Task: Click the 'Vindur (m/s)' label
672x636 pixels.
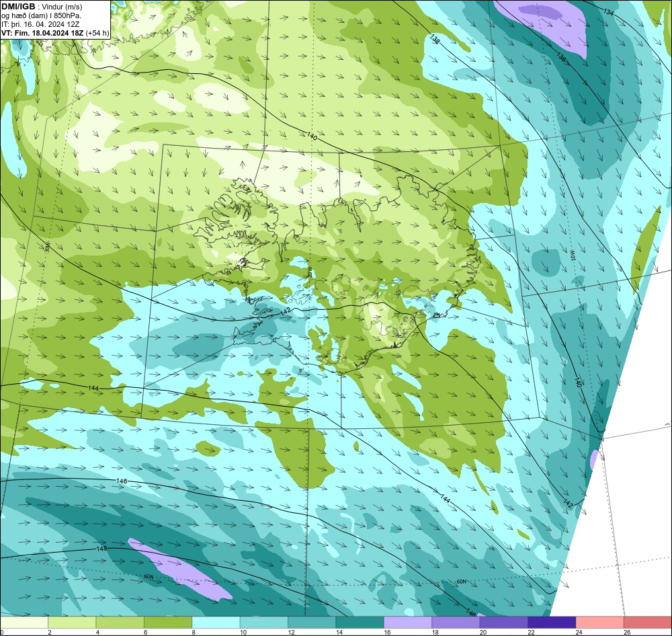Action: coord(62,7)
